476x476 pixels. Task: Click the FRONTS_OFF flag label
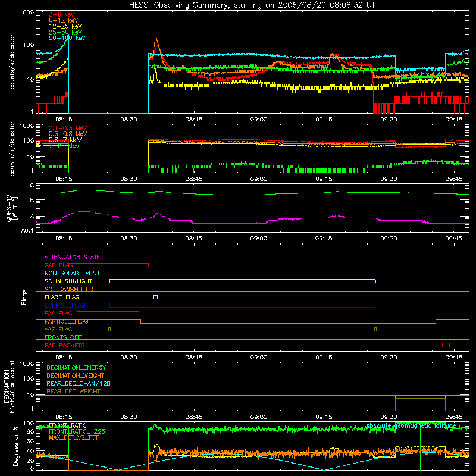(x=63, y=337)
